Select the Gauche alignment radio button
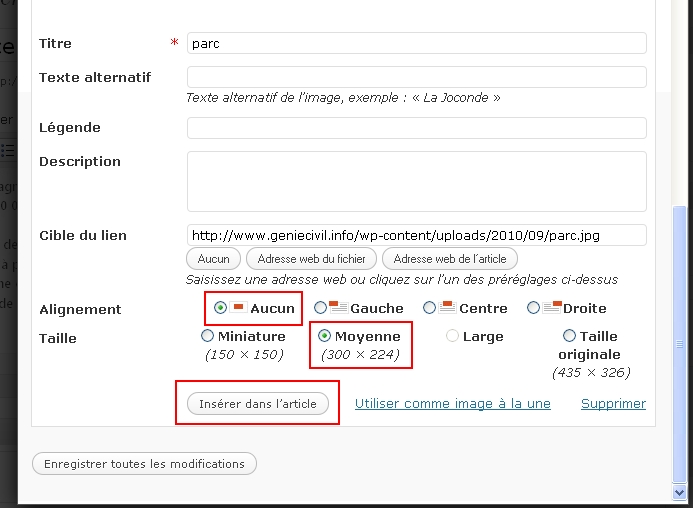The image size is (693, 508). coord(320,308)
